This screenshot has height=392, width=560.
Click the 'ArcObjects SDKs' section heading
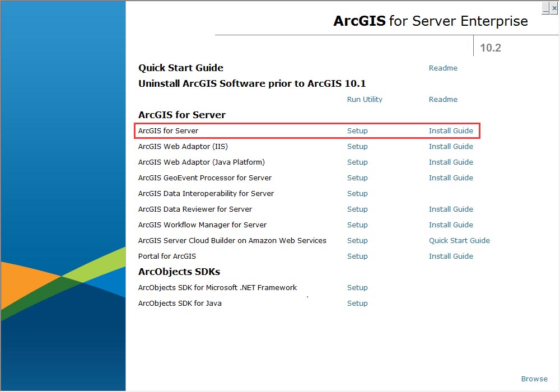tap(179, 272)
